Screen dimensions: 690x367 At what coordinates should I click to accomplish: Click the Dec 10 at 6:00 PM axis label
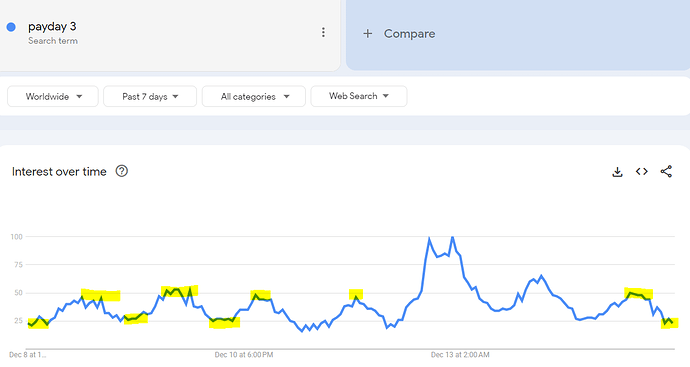[244, 355]
